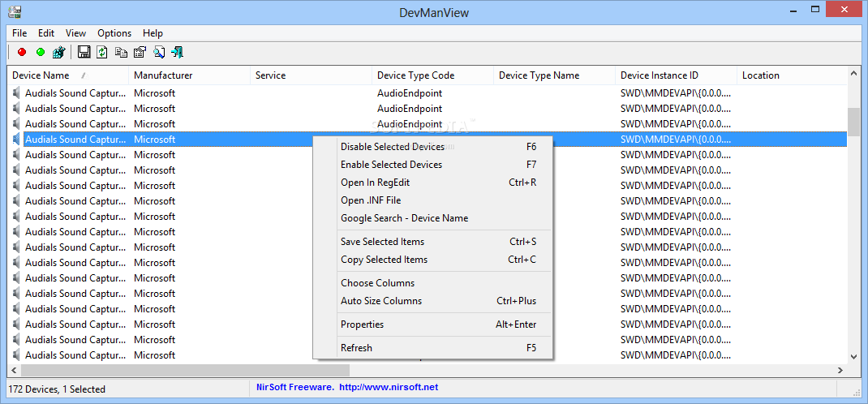The height and width of the screenshot is (404, 868).
Task: Select Refresh from the context menu
Action: [433, 347]
